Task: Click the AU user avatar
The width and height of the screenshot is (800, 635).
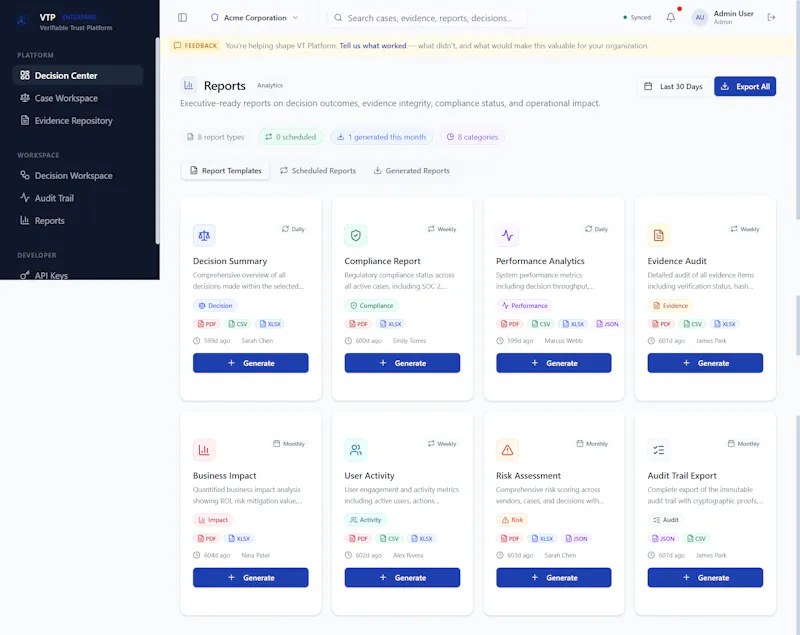Action: (x=699, y=17)
